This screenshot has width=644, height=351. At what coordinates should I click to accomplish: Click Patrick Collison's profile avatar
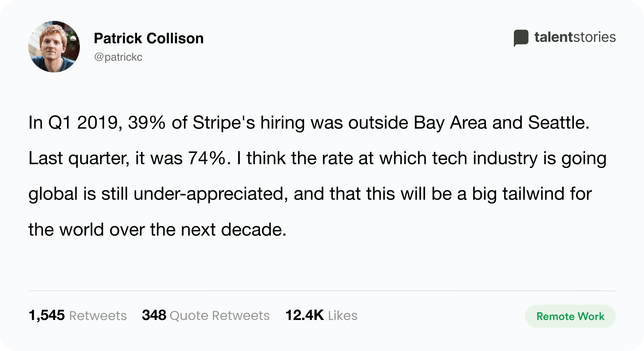click(54, 47)
